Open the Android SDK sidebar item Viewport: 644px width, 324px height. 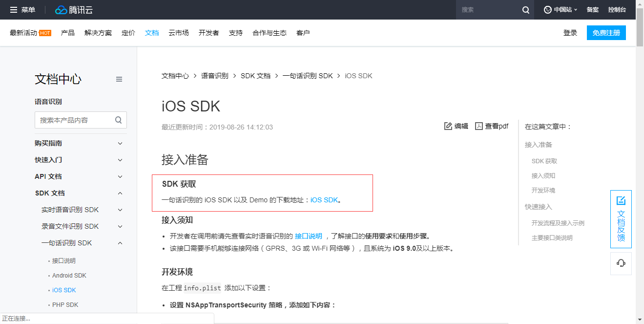[69, 275]
